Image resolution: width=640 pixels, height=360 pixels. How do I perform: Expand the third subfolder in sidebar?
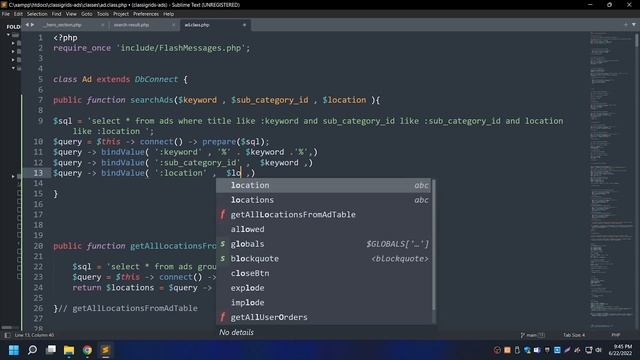click(13, 60)
